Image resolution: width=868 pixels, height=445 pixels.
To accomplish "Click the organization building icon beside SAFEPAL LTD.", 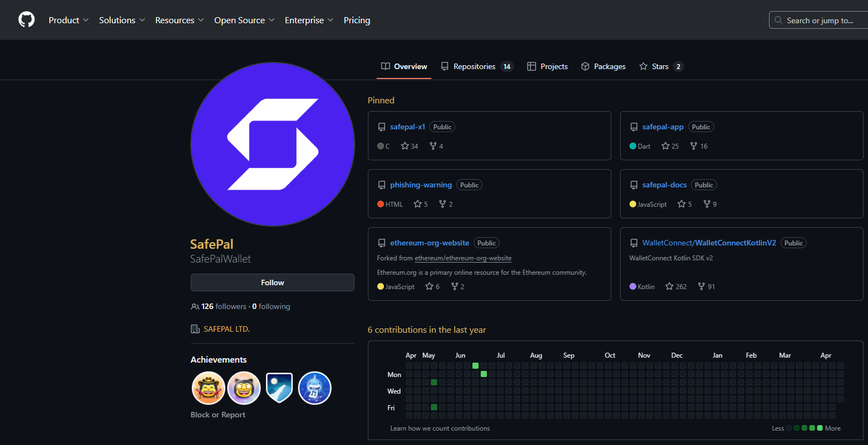I will [x=195, y=329].
